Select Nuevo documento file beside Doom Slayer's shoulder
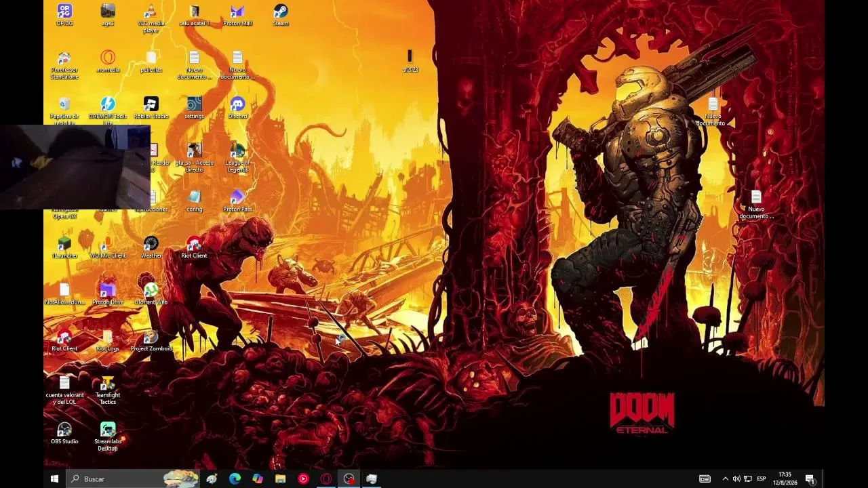 [713, 112]
